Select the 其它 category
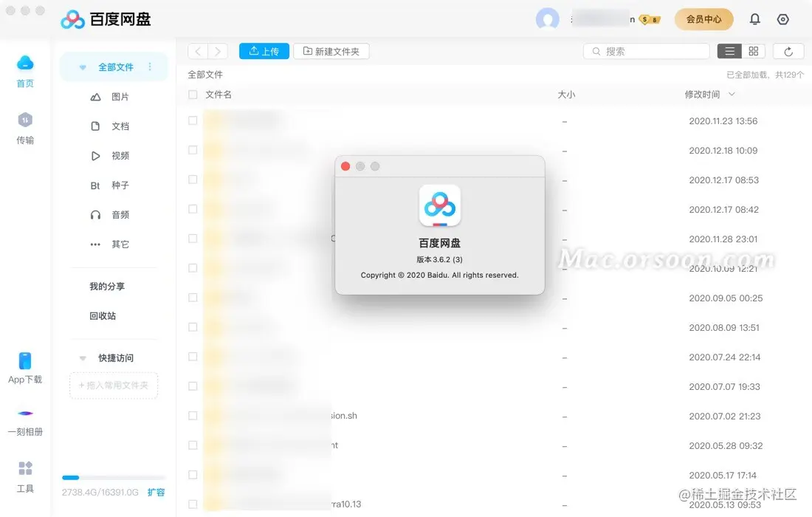The height and width of the screenshot is (517, 812). 110,244
